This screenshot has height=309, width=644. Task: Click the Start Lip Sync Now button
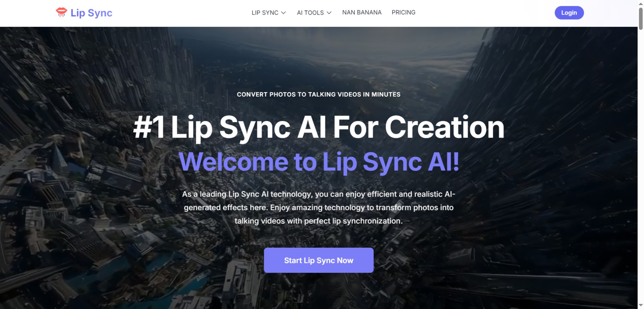point(319,260)
